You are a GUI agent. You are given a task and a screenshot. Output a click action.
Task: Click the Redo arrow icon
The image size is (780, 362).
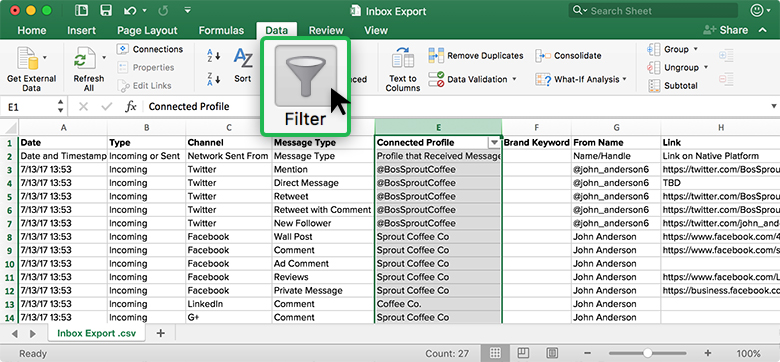pyautogui.click(x=163, y=10)
